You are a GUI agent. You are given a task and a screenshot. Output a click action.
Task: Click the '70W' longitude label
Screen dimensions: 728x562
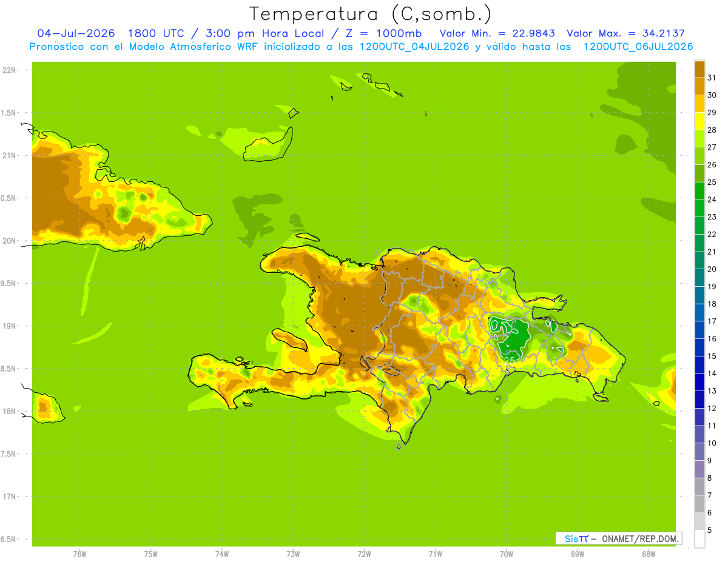507,554
